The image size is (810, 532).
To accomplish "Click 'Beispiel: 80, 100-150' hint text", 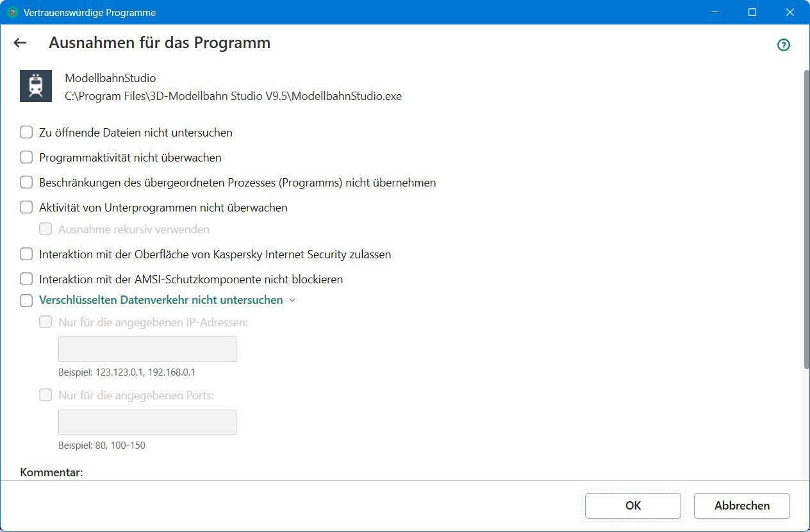I will (x=102, y=445).
